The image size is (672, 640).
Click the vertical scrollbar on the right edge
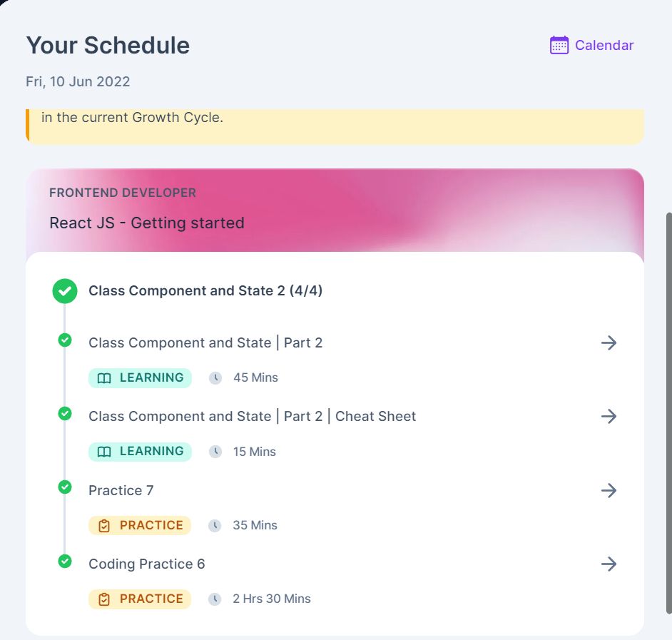coord(668,413)
